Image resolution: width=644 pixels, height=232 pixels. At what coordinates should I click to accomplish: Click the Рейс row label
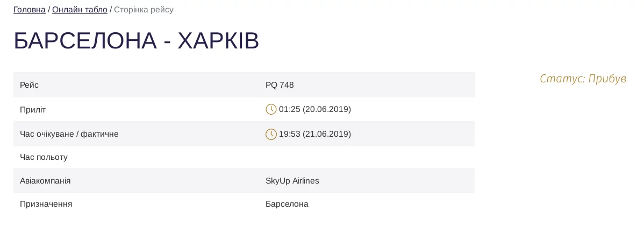(x=29, y=85)
